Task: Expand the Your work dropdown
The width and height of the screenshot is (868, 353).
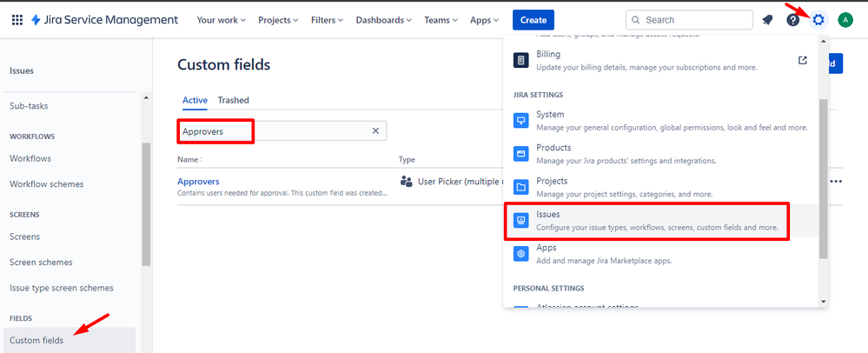Action: pyautogui.click(x=221, y=20)
